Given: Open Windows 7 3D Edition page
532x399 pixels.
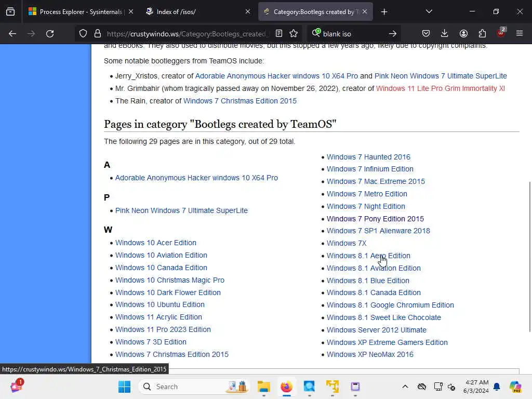Looking at the screenshot, I should click(x=151, y=342).
